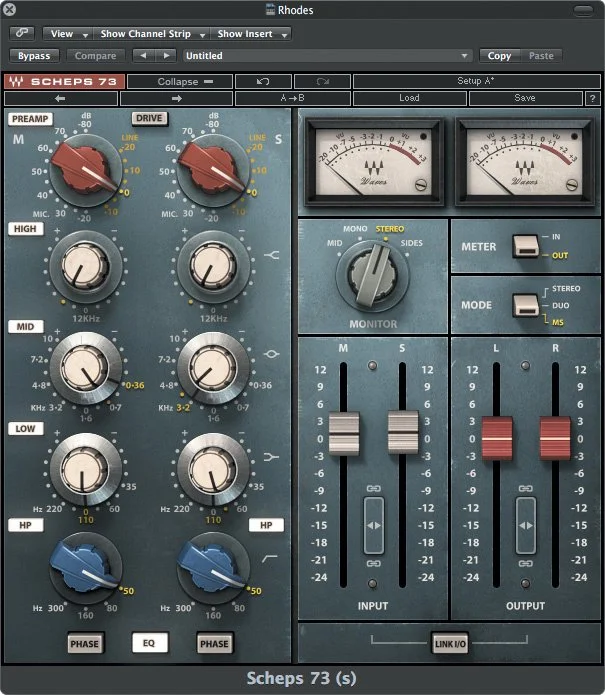Flip the MODE stereo/duo/MS switch
This screenshot has height=695, width=605.
pos(526,305)
